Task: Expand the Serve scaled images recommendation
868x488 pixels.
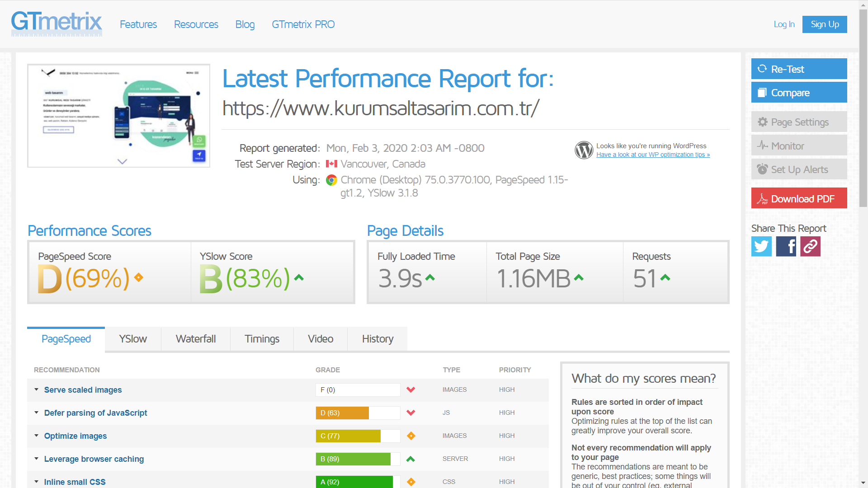Action: [x=36, y=389]
